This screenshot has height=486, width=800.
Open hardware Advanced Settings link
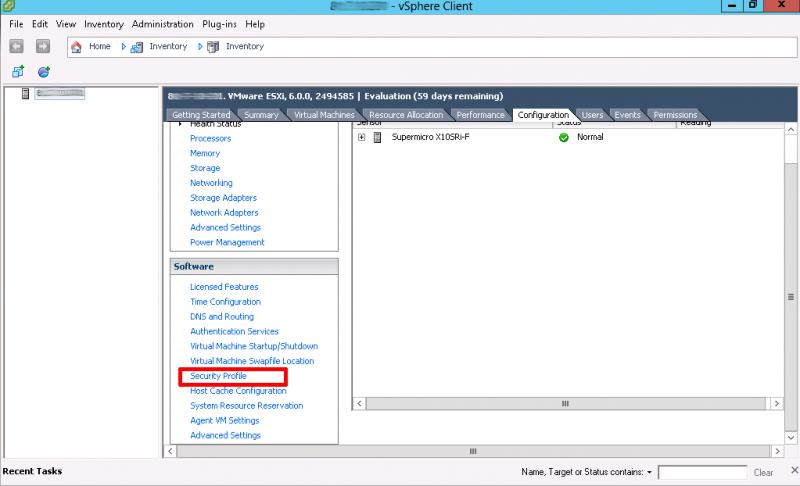pos(225,227)
